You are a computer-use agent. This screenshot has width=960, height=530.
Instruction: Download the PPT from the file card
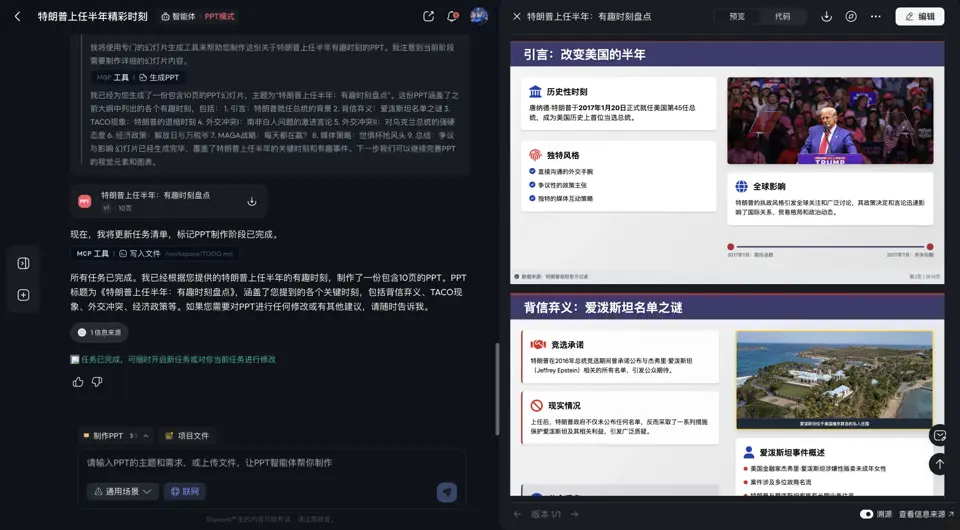click(252, 201)
